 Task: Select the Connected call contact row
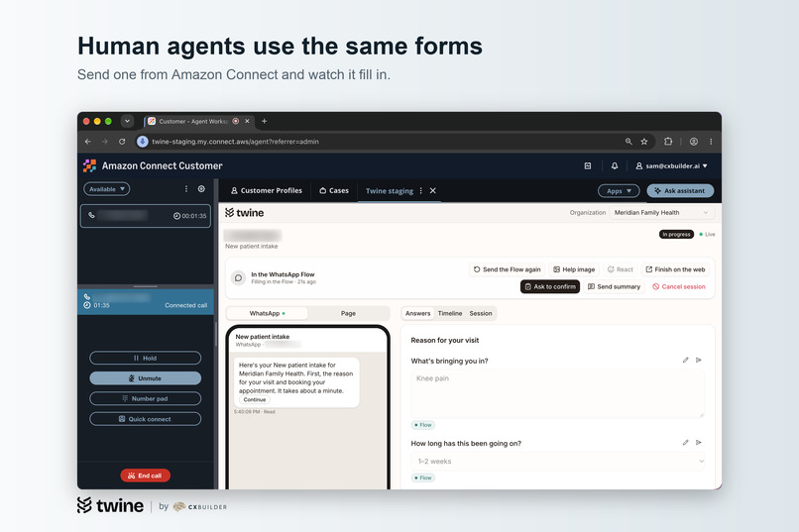pyautogui.click(x=145, y=301)
